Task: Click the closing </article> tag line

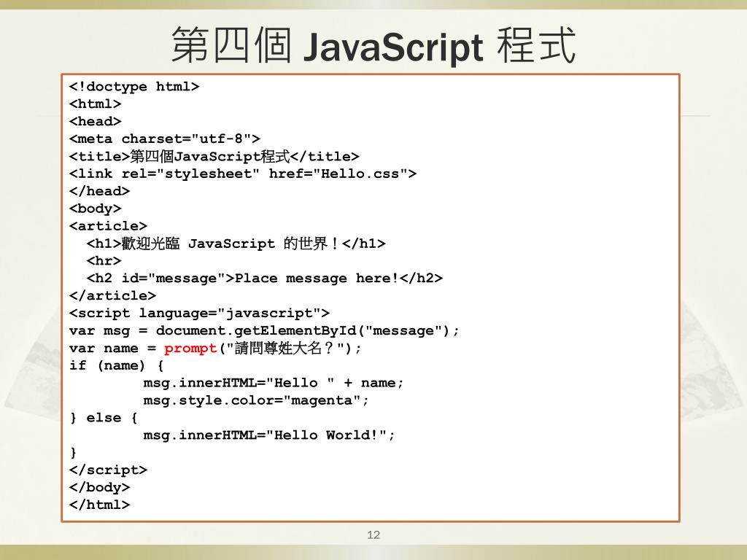Action: coord(112,296)
